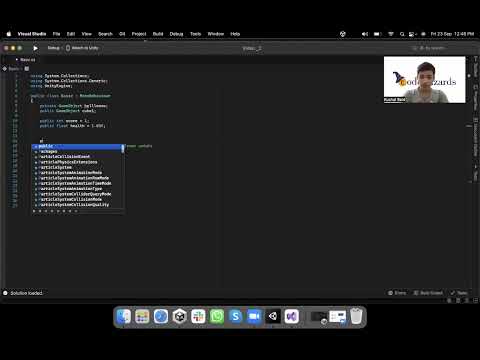The height and width of the screenshot is (360, 480).
Task: Click the volume icon in menu bar
Action: click(x=365, y=34)
